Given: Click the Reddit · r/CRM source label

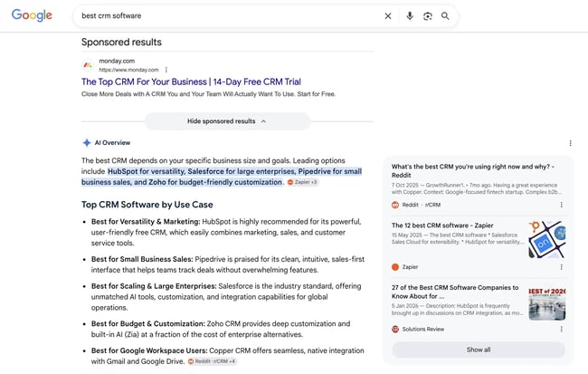Looking at the screenshot, I should point(422,205).
